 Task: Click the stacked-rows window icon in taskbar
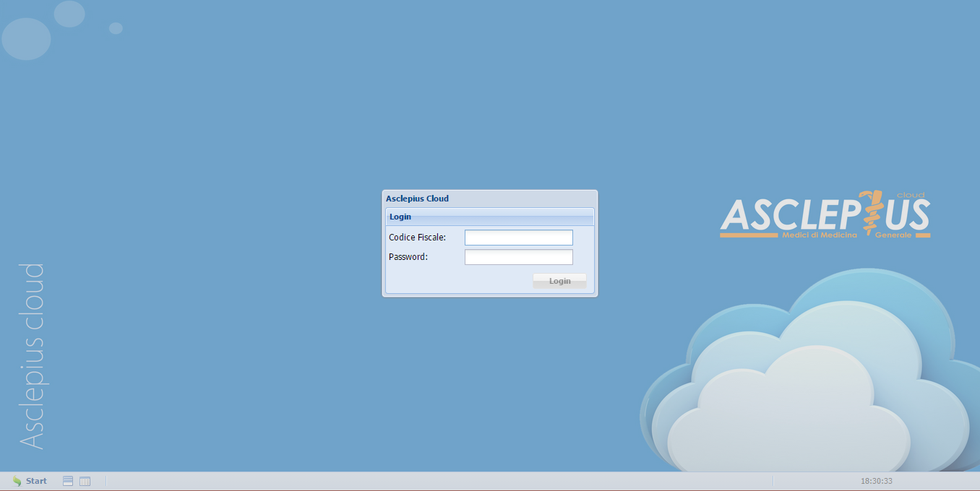(68, 481)
